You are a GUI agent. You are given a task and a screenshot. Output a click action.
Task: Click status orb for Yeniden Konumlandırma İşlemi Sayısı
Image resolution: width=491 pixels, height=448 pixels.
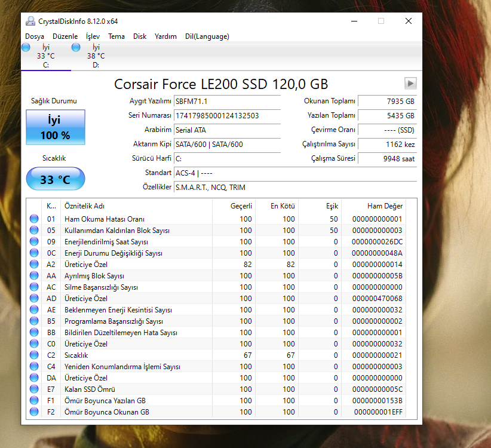(x=34, y=367)
